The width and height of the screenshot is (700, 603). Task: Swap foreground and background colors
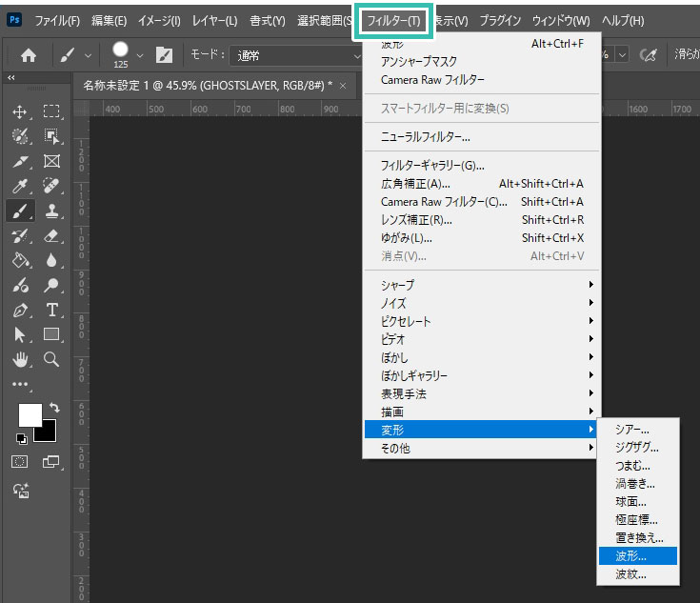coord(54,407)
